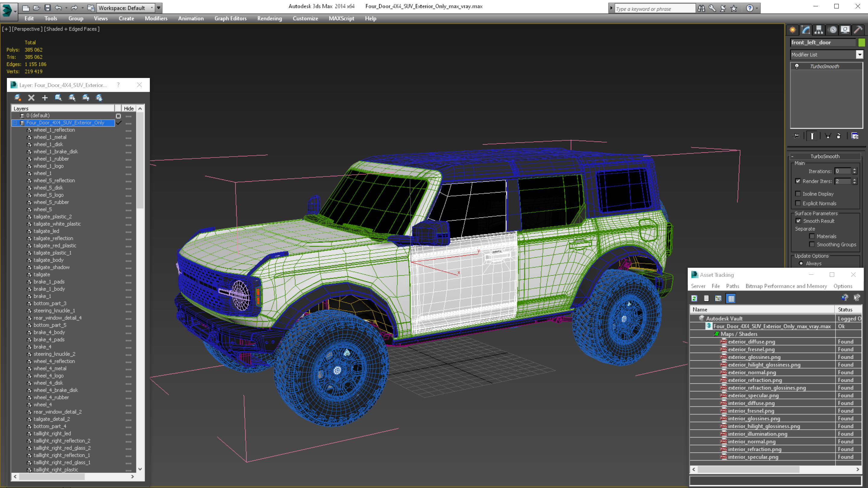This screenshot has height=488, width=868.
Task: Open the Rendering menu
Action: pyautogui.click(x=269, y=18)
